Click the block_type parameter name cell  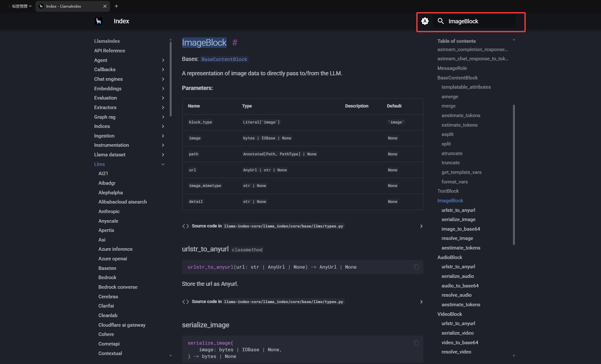pyautogui.click(x=200, y=122)
